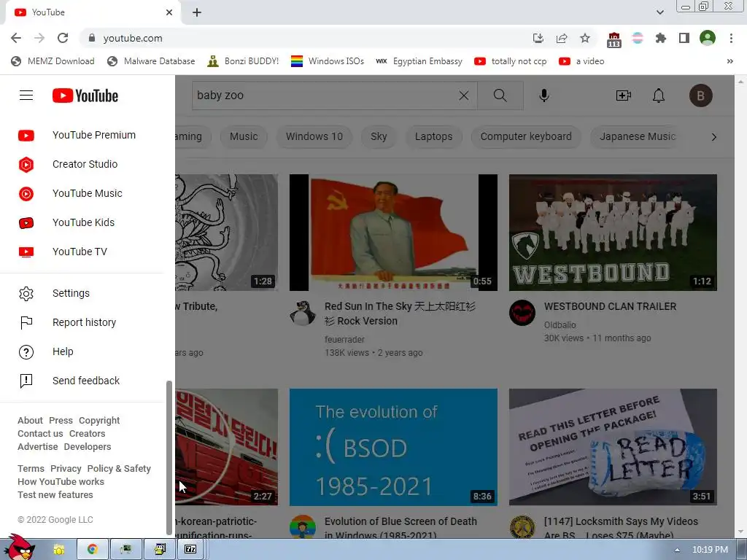Open the MEMZ Download bookmark
The width and height of the screenshot is (747, 560).
pyautogui.click(x=53, y=61)
